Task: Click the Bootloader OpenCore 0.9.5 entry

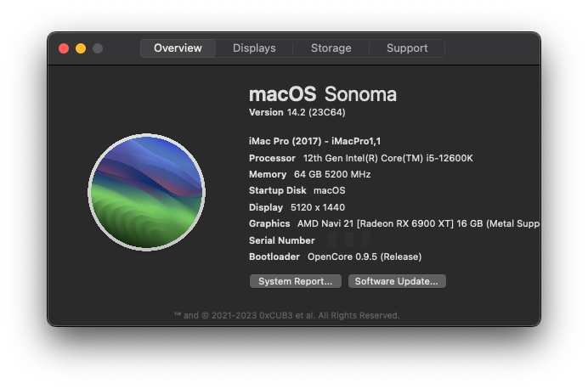Action: [335, 257]
